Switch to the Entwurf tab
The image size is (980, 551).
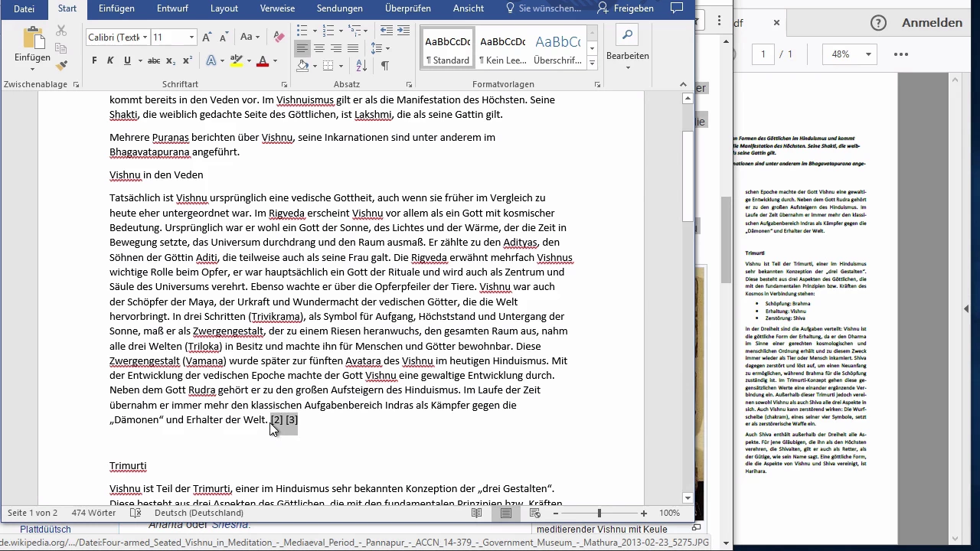(x=173, y=8)
